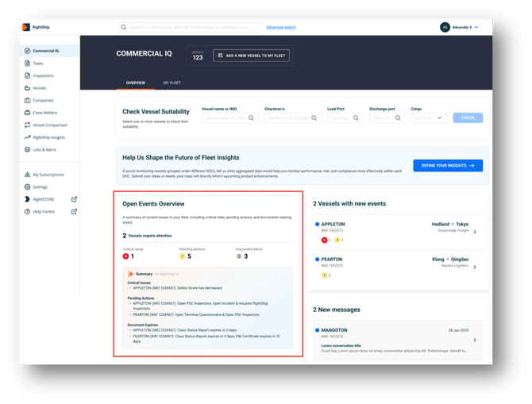Expand the PEARTON vessel event chevron
This screenshot has width=532, height=404.
475,267
